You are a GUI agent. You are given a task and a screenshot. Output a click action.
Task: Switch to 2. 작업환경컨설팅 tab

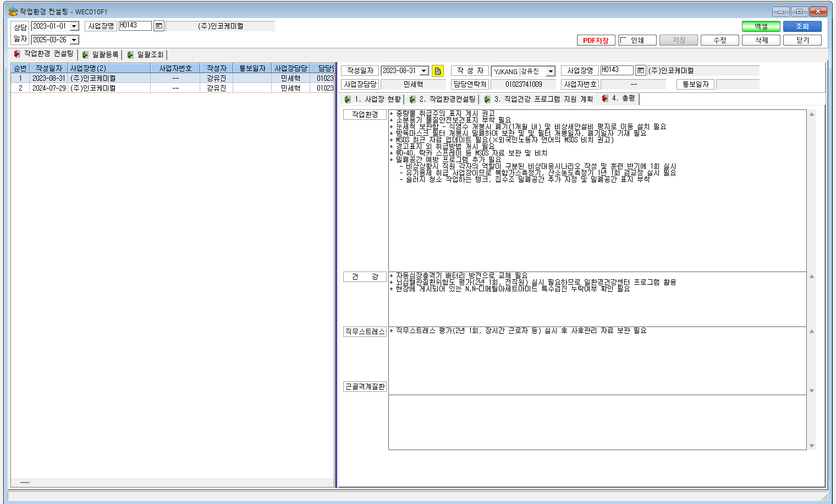pos(443,99)
